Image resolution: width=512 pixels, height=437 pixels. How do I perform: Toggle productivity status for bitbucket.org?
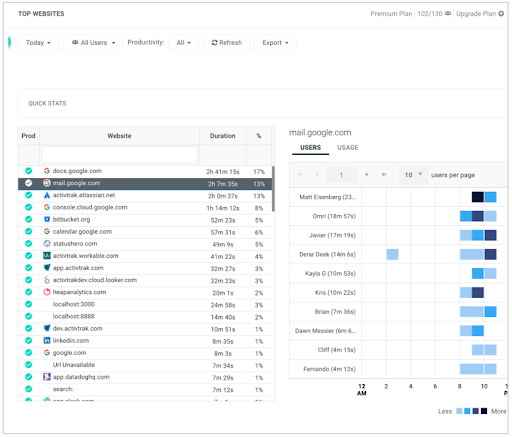[x=29, y=220]
